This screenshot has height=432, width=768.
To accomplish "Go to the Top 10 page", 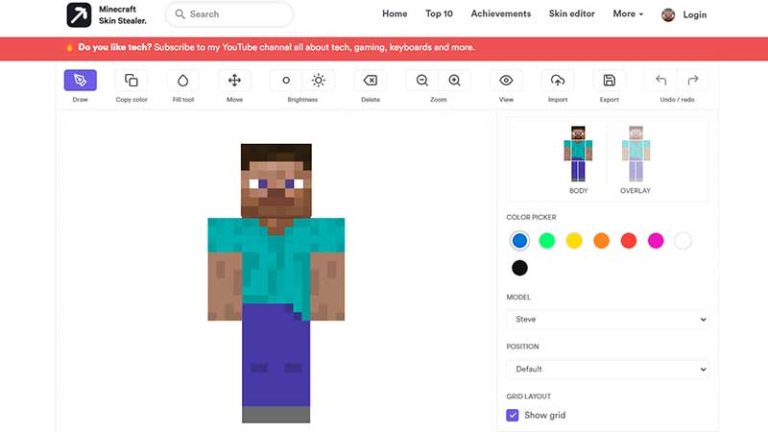I will pos(439,14).
